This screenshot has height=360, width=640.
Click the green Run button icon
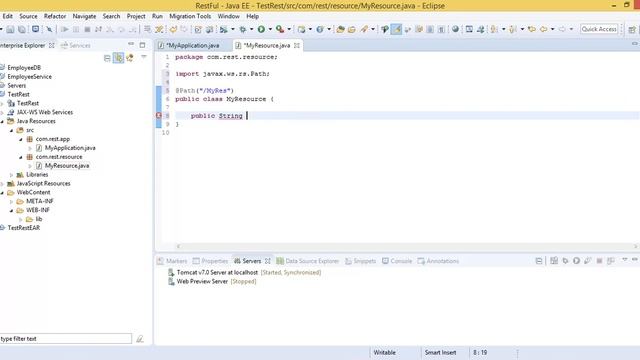point(261,29)
